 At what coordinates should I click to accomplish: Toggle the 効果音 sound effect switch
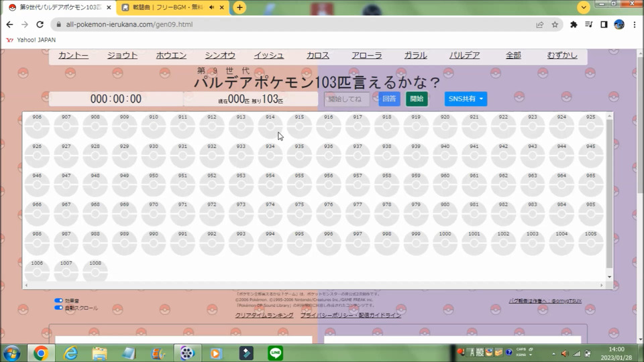coord(58,300)
